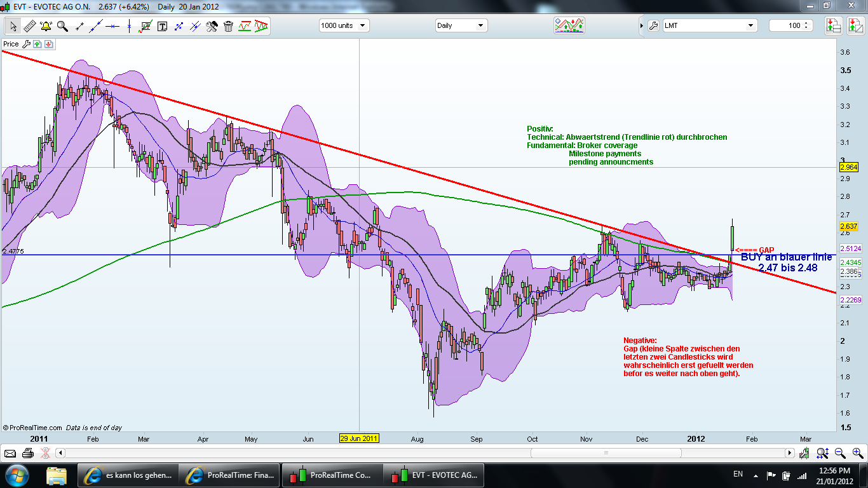Select the text annotation tool
The width and height of the screenshot is (868, 488).
tap(162, 26)
